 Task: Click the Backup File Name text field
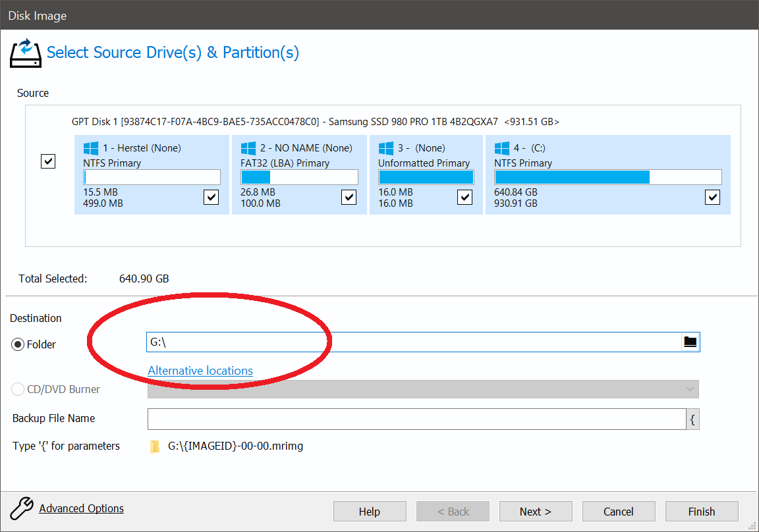pyautogui.click(x=416, y=419)
